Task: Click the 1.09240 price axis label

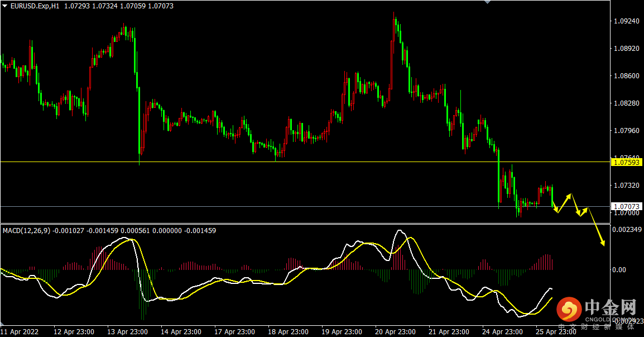Action: coord(626,21)
